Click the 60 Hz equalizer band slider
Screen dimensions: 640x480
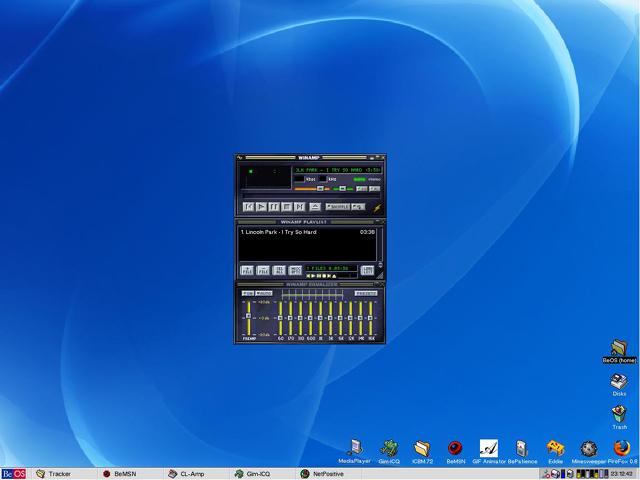pyautogui.click(x=280, y=318)
